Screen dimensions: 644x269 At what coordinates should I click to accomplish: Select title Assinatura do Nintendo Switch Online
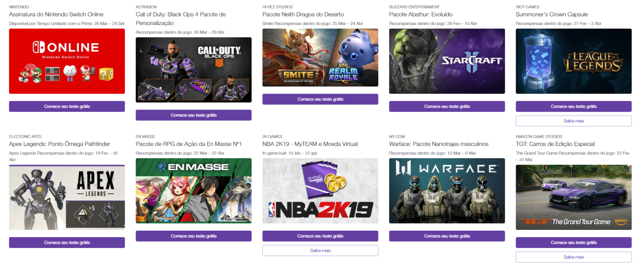[56, 14]
